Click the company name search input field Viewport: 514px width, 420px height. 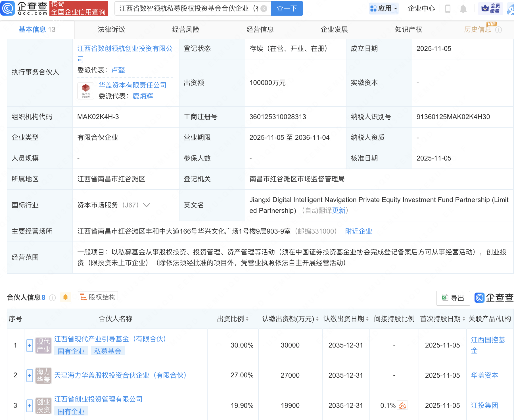(x=189, y=9)
